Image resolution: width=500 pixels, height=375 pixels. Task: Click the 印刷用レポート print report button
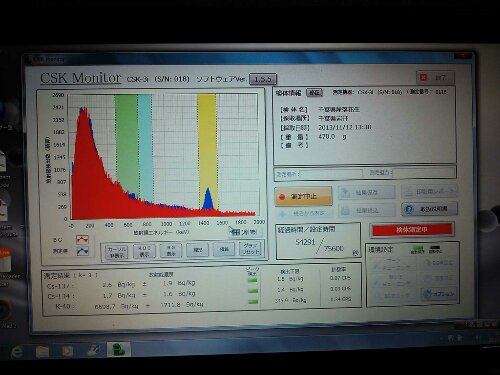[429, 191]
